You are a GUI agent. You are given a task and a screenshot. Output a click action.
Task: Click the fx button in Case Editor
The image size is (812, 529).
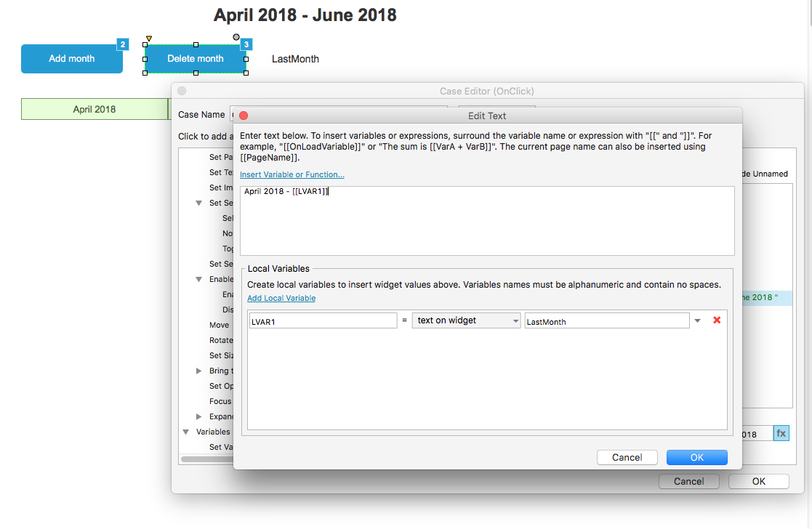coord(781,434)
